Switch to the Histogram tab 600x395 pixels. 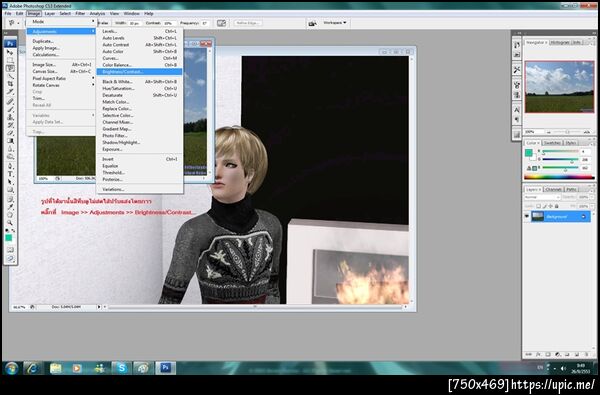tap(560, 42)
